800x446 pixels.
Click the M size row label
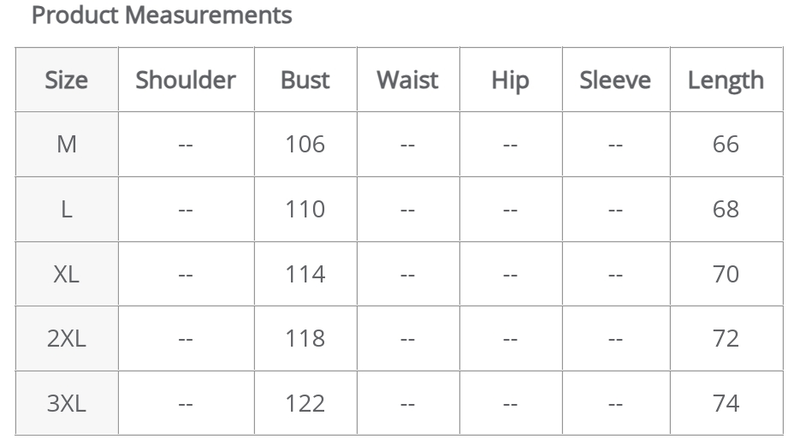pyautogui.click(x=67, y=144)
